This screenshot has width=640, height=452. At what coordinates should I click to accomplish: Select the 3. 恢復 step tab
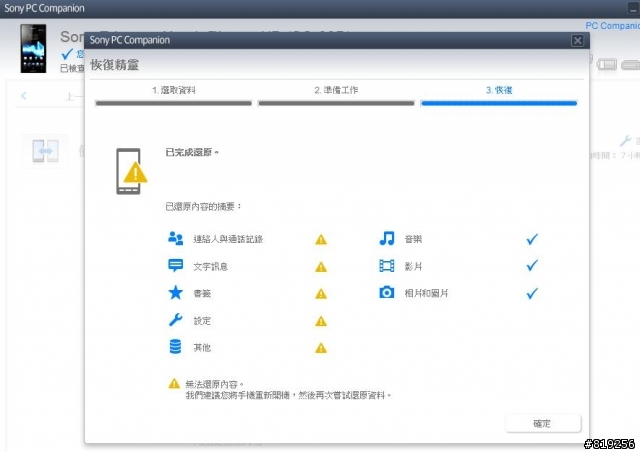(x=499, y=90)
